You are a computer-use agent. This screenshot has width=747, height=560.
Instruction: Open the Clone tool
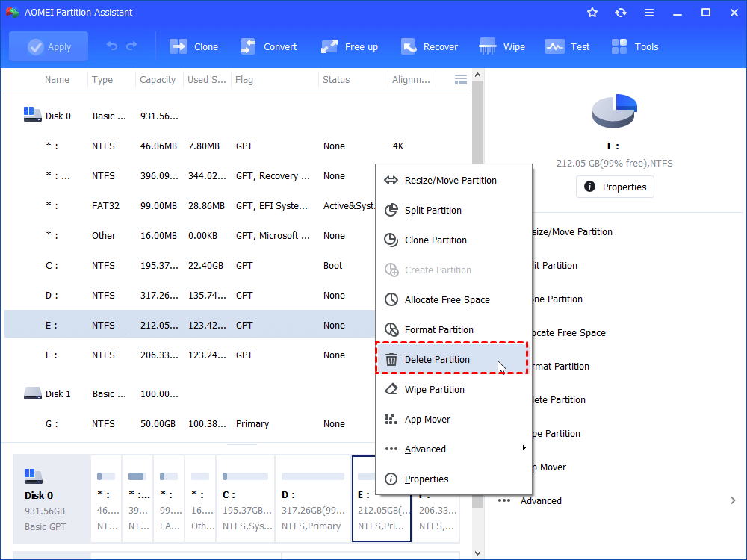194,46
